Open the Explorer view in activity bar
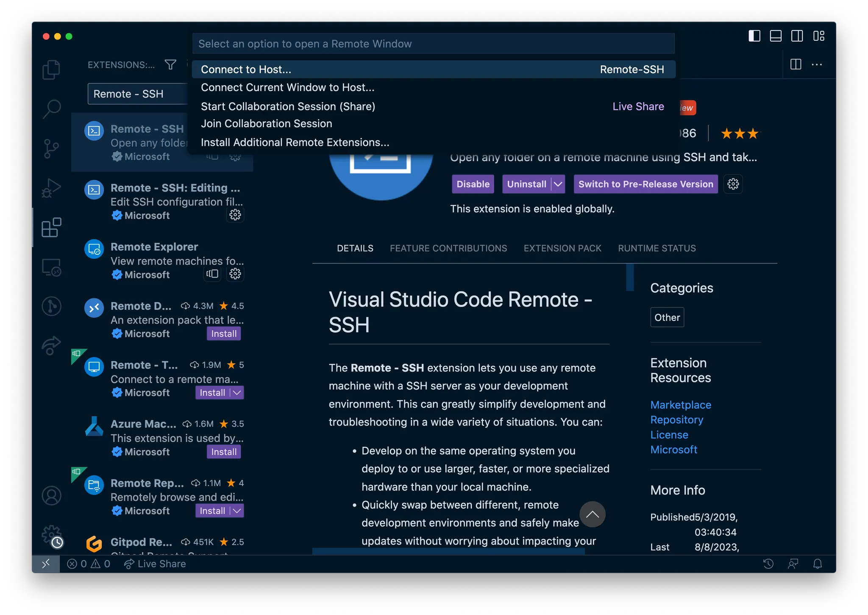The width and height of the screenshot is (868, 615). click(x=51, y=70)
